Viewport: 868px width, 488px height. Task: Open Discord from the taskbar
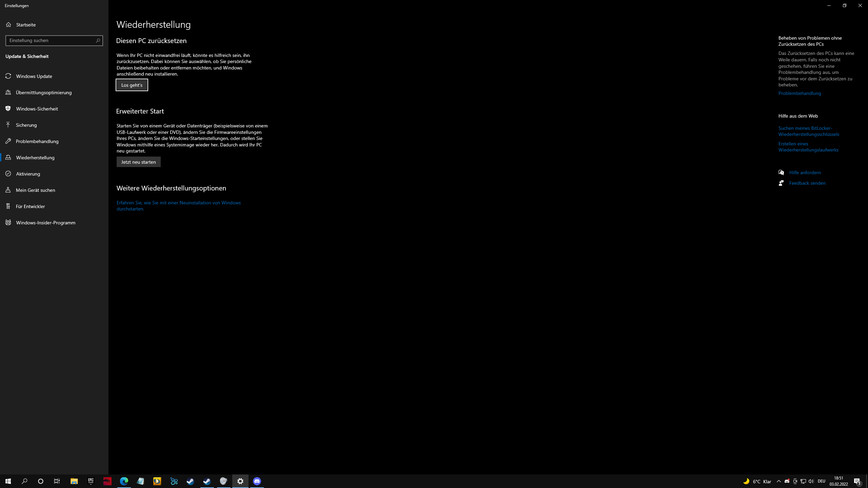click(257, 481)
